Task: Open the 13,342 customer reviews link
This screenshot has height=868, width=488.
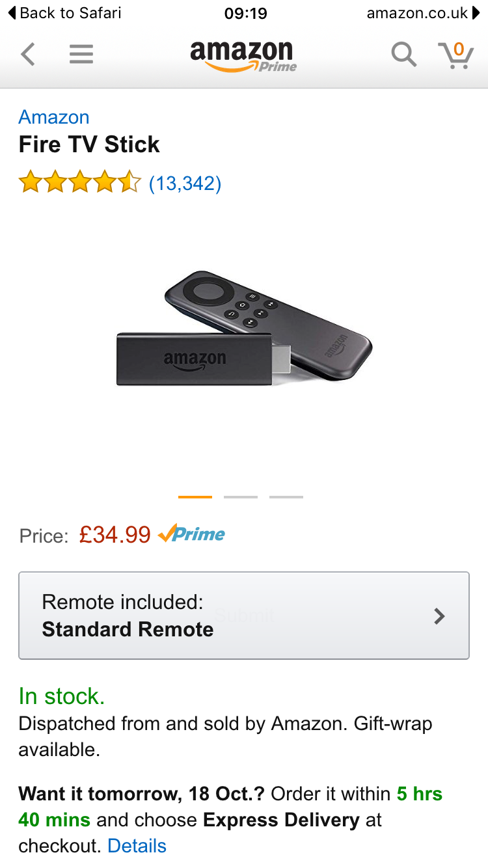Action: (x=185, y=183)
